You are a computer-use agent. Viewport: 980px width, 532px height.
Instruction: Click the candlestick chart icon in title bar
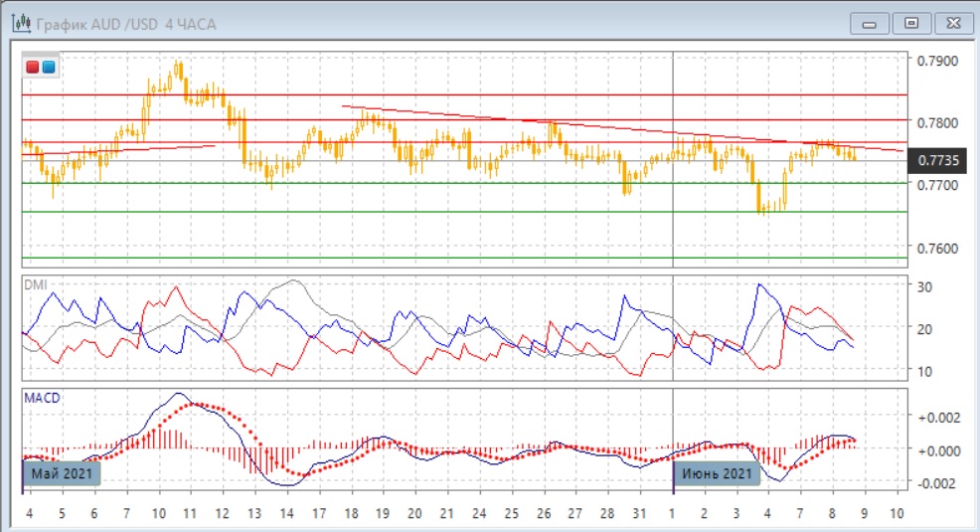(x=21, y=23)
